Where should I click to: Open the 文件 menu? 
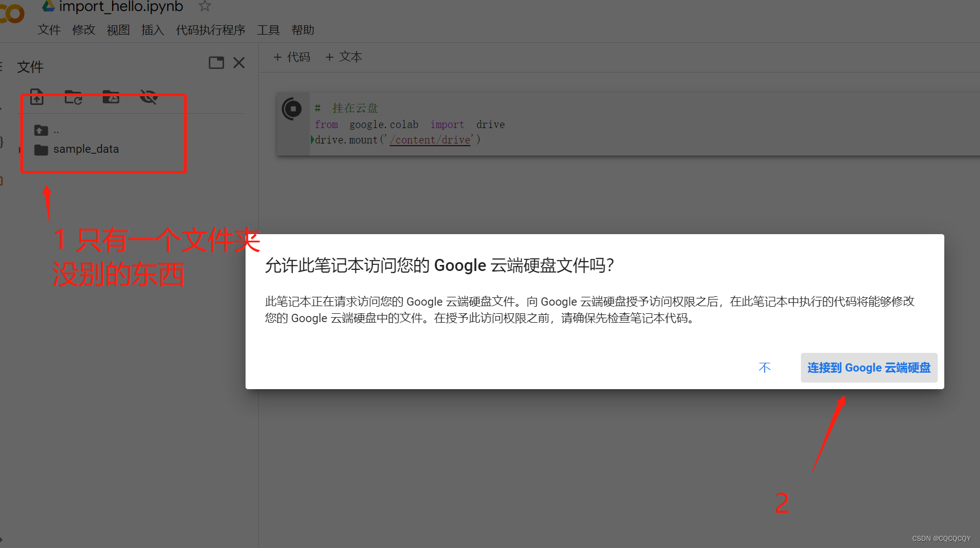(x=49, y=30)
